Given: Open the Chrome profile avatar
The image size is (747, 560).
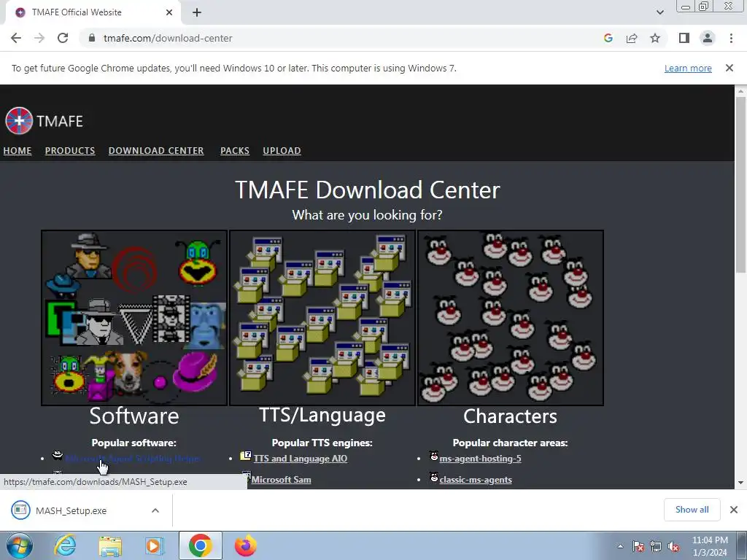Looking at the screenshot, I should [x=708, y=38].
